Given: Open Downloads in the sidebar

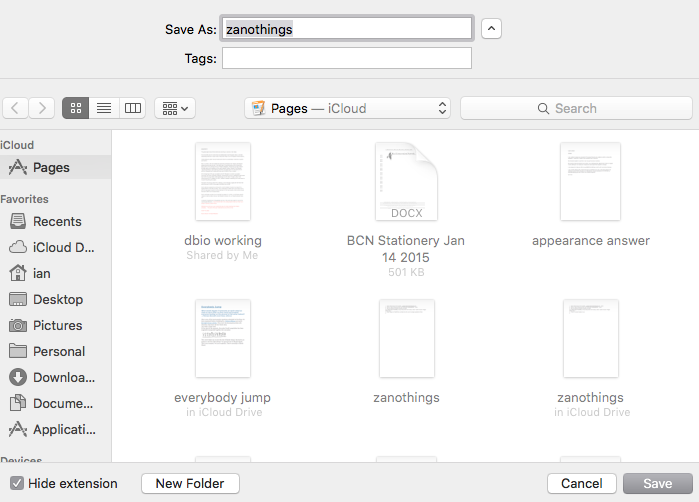Looking at the screenshot, I should click(x=55, y=377).
